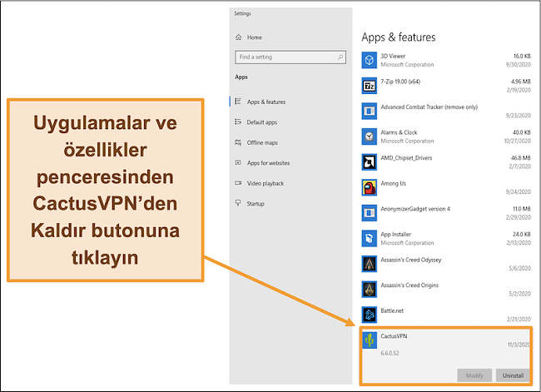Click the Apps & features sidebar icon
Viewport: 541px width, 392px height.
[x=238, y=102]
